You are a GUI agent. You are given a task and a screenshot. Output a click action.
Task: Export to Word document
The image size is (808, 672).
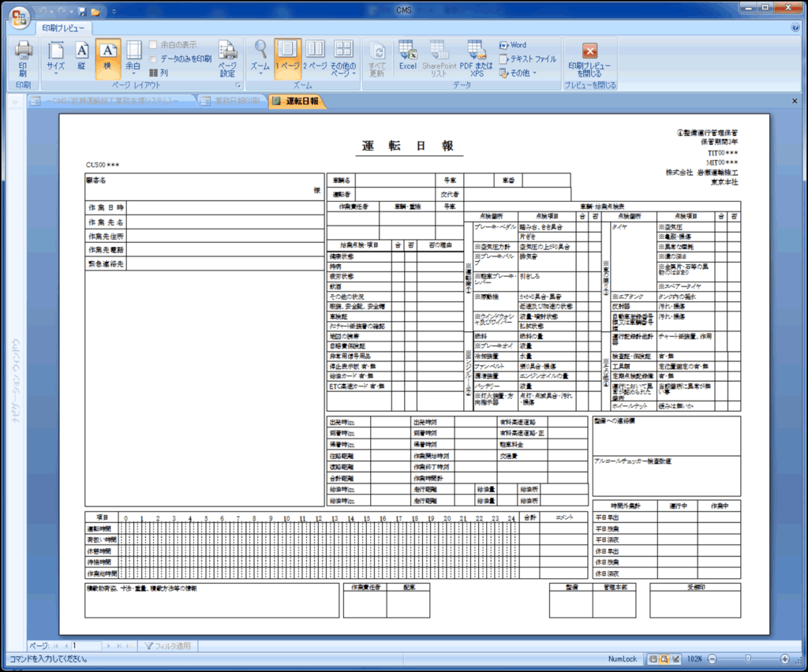(x=513, y=45)
